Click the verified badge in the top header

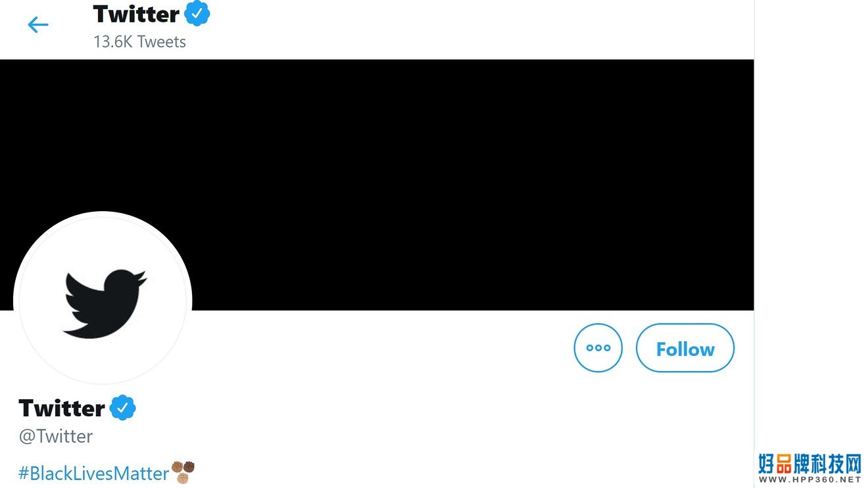(x=197, y=13)
